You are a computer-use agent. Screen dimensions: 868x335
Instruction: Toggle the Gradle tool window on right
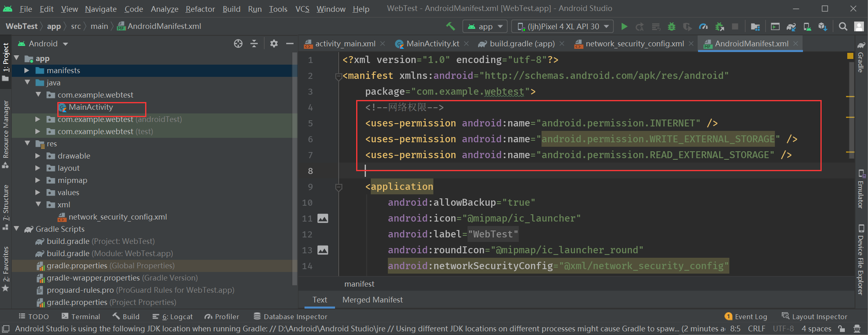(x=861, y=57)
